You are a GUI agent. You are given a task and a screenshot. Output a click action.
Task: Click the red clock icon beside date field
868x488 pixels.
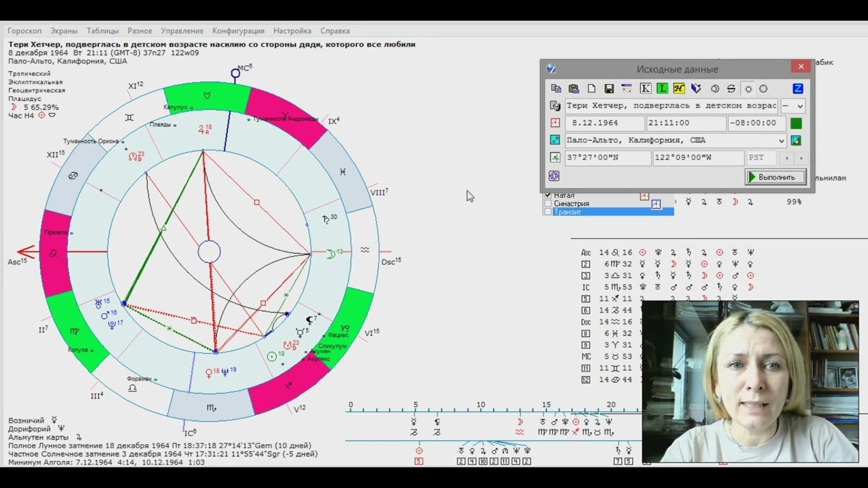[555, 123]
